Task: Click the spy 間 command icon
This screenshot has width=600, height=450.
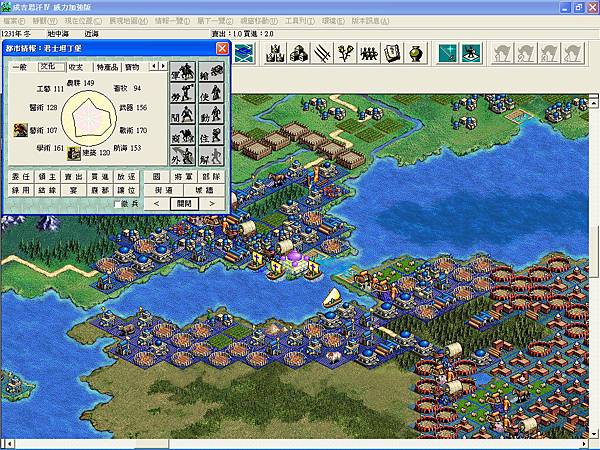Action: [x=183, y=114]
